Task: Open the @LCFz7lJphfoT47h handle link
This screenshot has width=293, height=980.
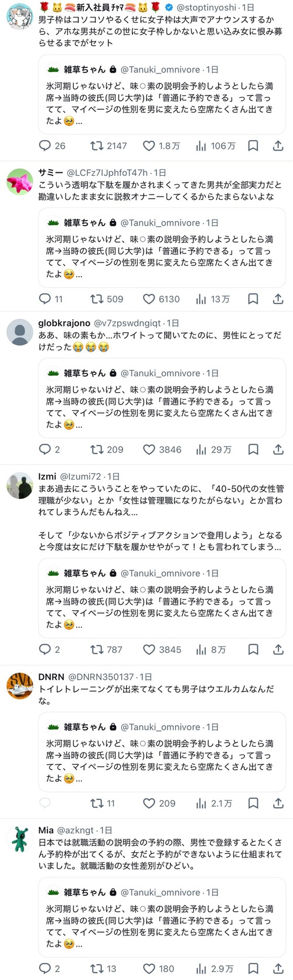Action: (x=107, y=173)
